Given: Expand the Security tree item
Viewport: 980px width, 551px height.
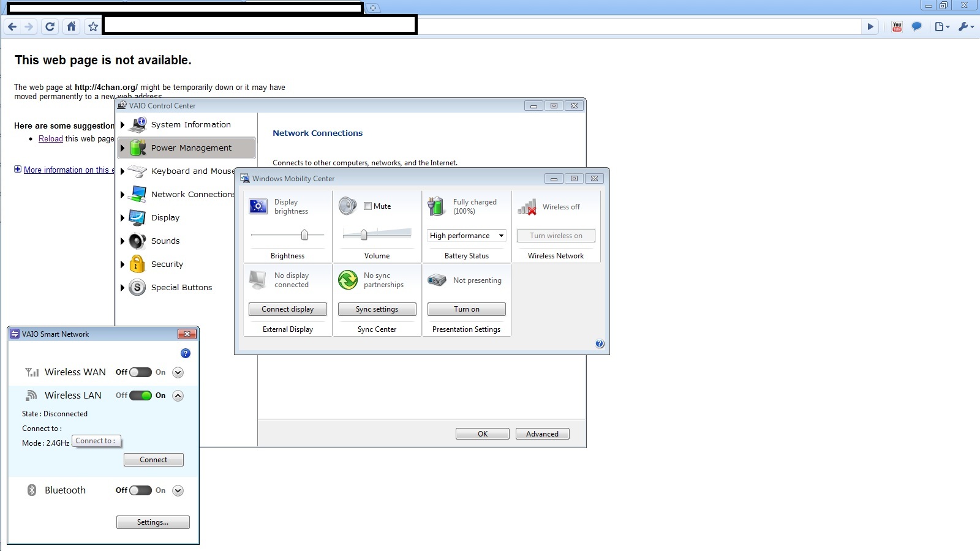Looking at the screenshot, I should 123,264.
